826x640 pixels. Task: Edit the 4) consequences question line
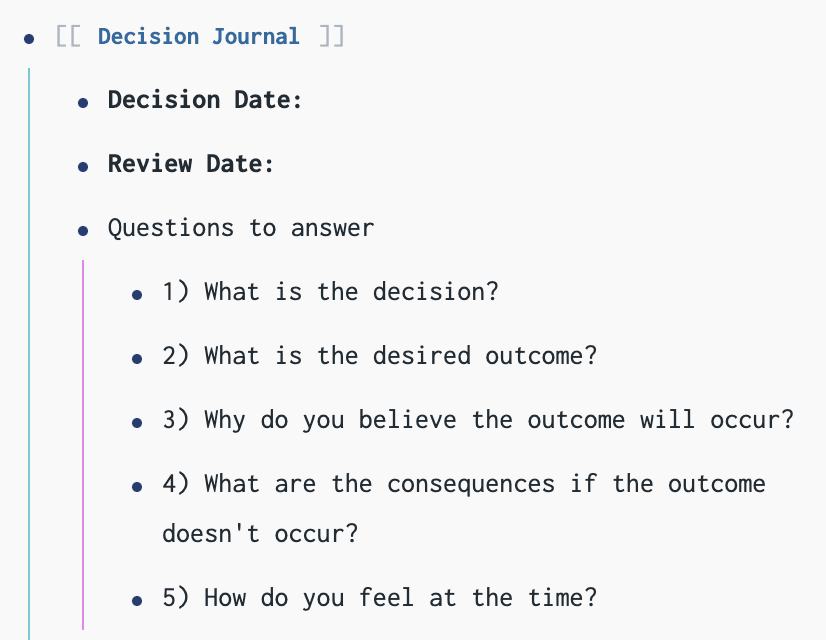point(464,508)
